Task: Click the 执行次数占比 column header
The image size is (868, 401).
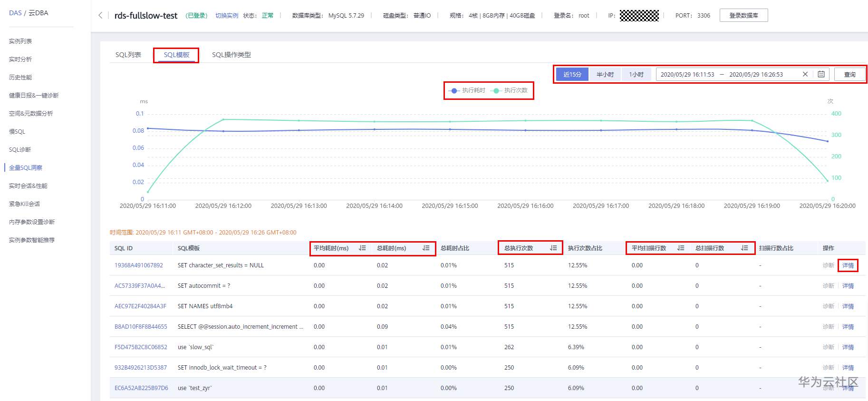Action: tap(585, 248)
